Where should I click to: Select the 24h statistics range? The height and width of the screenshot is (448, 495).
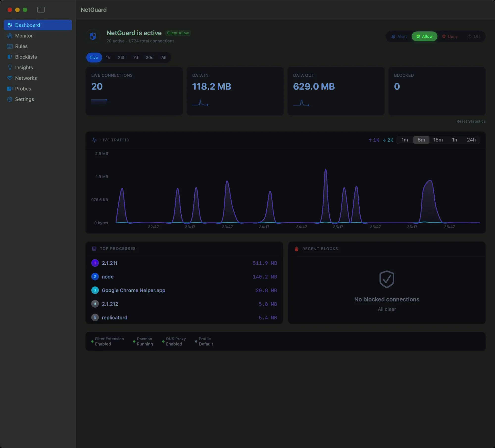tap(122, 58)
